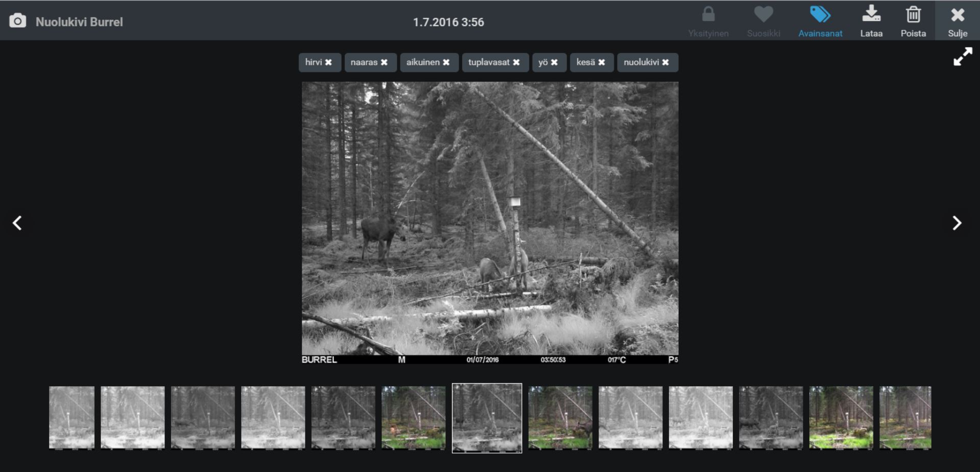Open the tenth thumbnail in filmstrip
This screenshot has height=472, width=980.
[701, 417]
